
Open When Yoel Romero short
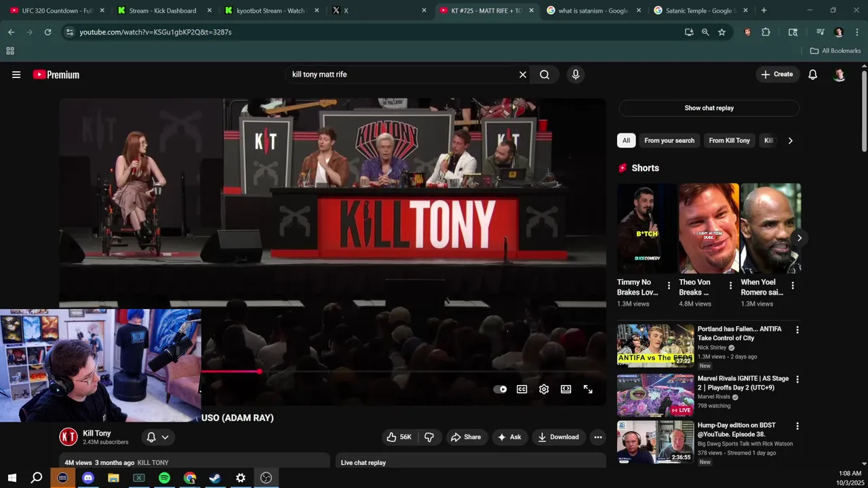[770, 228]
